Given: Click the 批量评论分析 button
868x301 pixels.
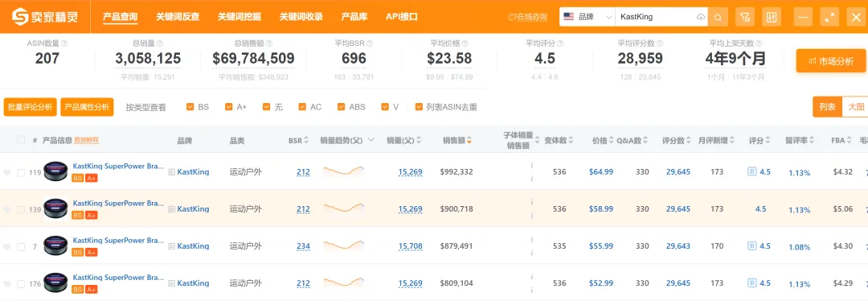Looking at the screenshot, I should [31, 107].
